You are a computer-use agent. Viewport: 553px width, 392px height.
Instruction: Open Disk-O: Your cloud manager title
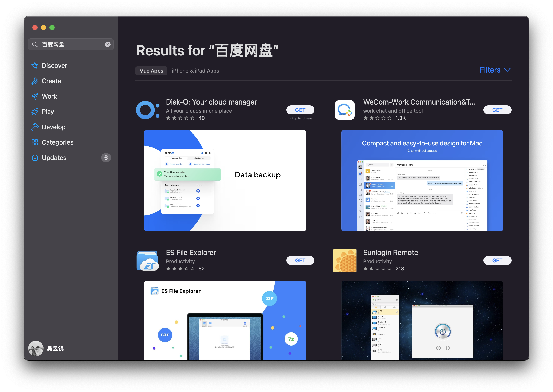(x=211, y=102)
